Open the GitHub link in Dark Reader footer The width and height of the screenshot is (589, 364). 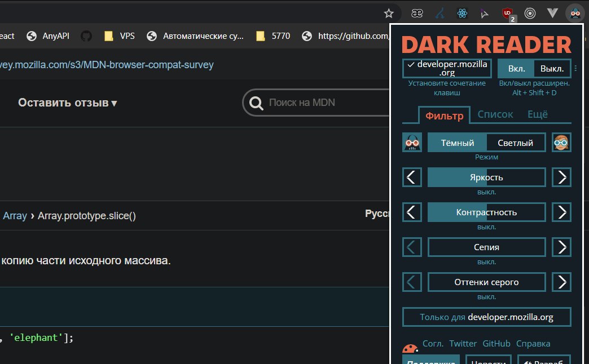(496, 343)
